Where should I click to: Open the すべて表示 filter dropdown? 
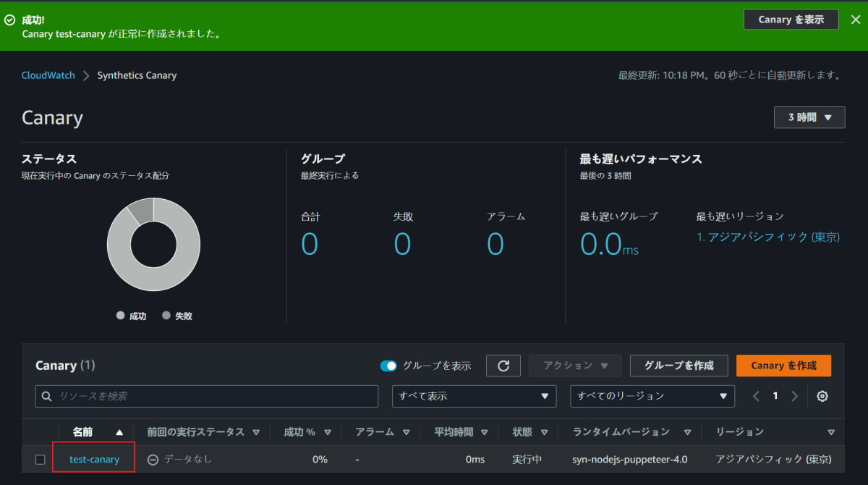(475, 396)
